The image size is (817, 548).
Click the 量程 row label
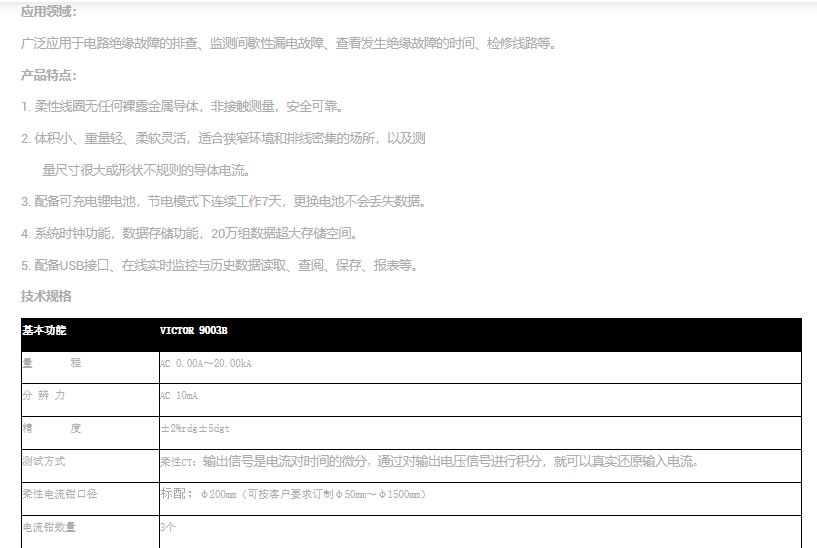tap(52, 363)
